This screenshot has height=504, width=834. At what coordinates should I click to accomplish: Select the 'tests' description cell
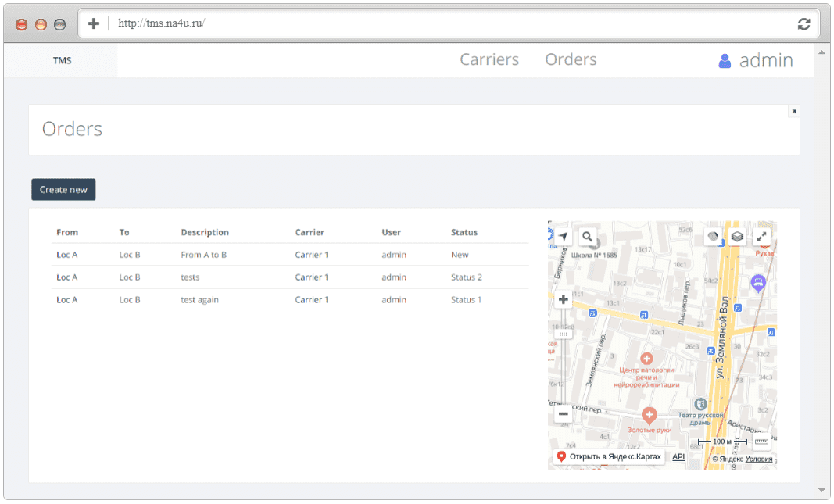pos(190,277)
